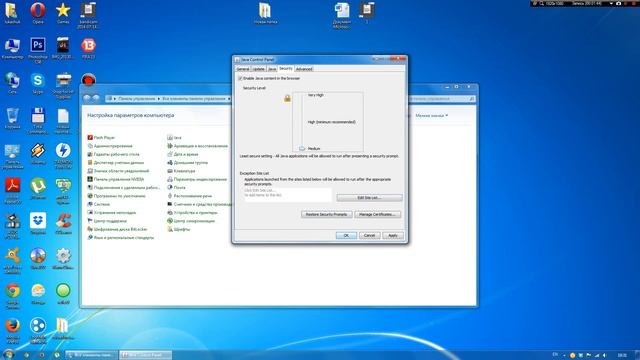Open 'Клавиатура' item in Control Panel
The width and height of the screenshot is (640, 360).
181,171
